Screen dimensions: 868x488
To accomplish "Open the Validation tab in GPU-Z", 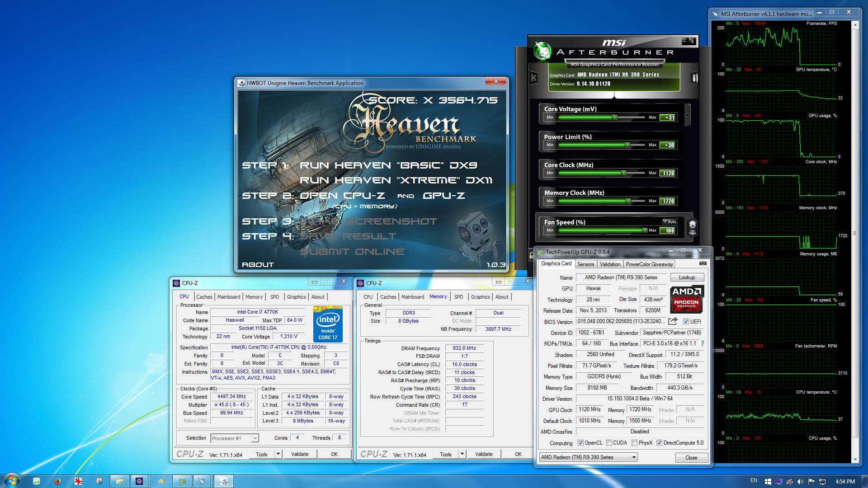I will point(610,264).
